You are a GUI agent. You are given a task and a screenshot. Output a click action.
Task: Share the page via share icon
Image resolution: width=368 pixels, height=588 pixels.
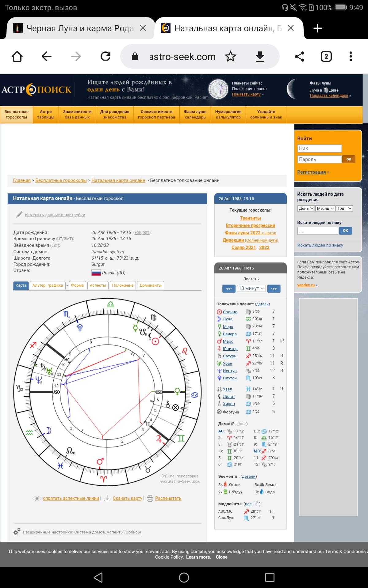click(299, 56)
